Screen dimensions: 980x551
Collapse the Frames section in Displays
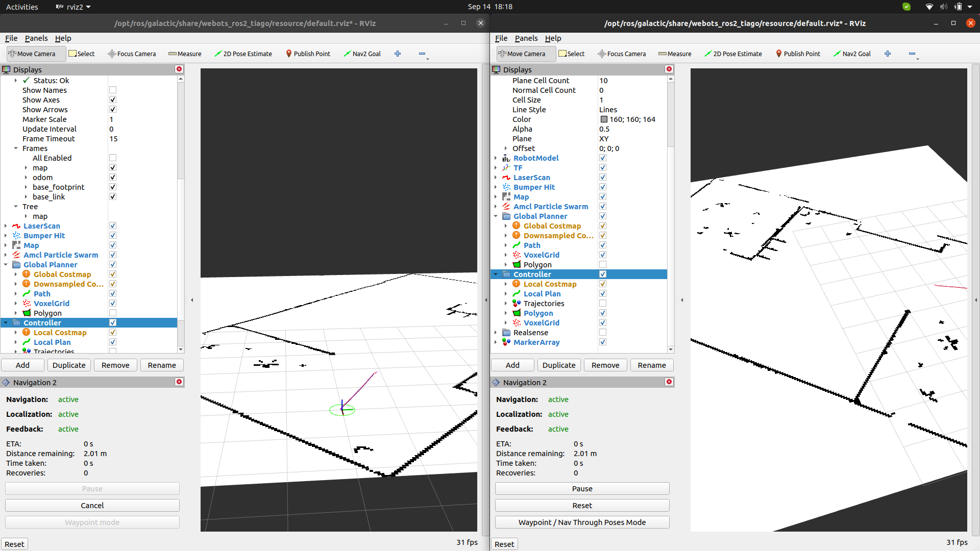tap(15, 148)
